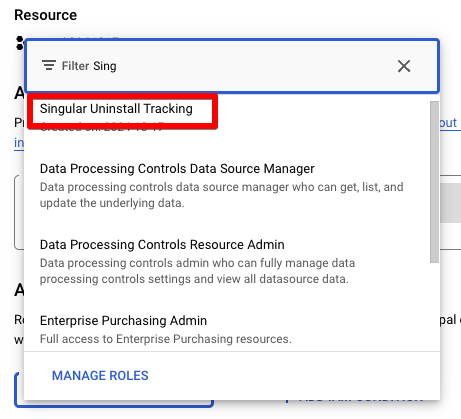Click the role dropdown box behind the popup bottom
Viewport: 461px width, 419px height.
[114, 403]
